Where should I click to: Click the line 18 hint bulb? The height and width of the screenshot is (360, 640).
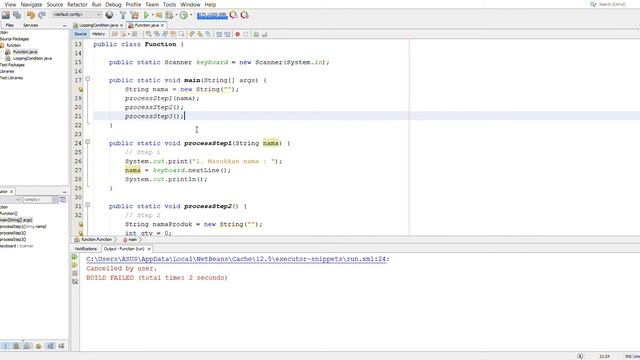point(81,89)
